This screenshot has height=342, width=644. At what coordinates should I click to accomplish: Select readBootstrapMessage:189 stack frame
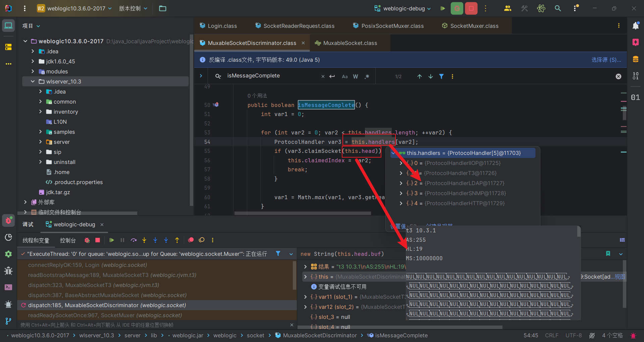tap(112, 275)
